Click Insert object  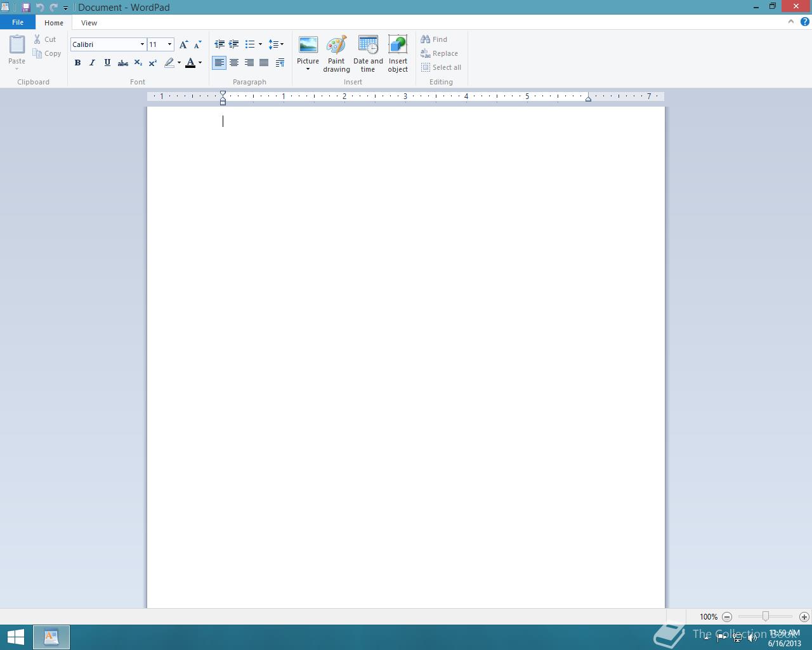(x=398, y=54)
